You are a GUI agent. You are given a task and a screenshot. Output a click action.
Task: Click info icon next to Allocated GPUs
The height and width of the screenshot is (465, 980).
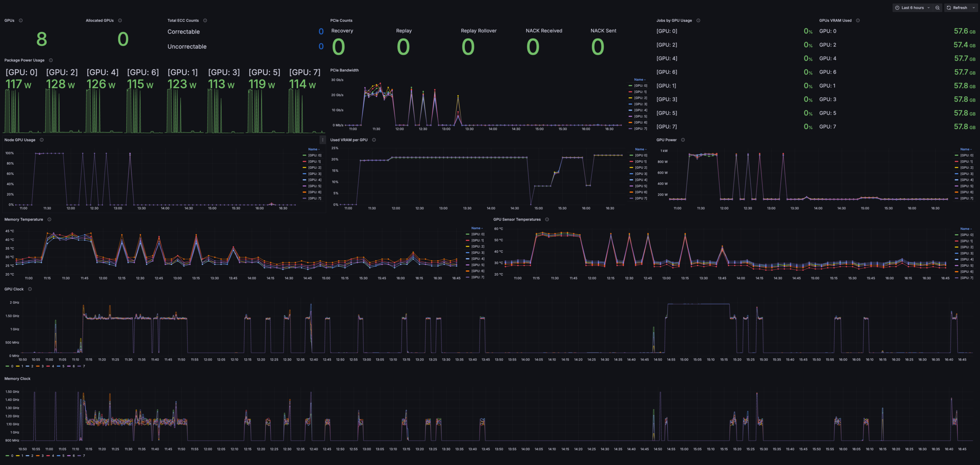(x=120, y=21)
